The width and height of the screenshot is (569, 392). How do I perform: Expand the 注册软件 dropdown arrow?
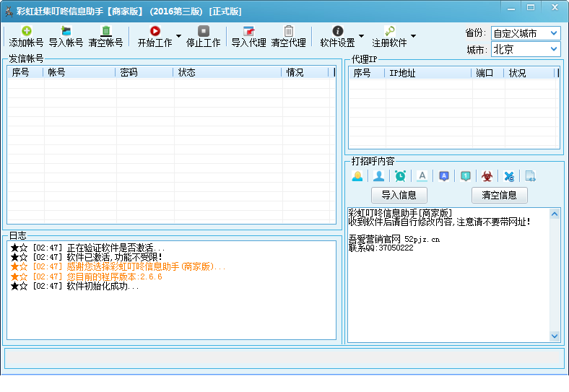click(x=413, y=36)
